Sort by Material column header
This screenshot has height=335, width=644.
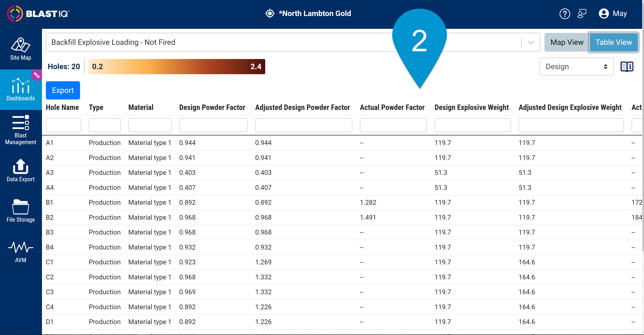coord(141,107)
